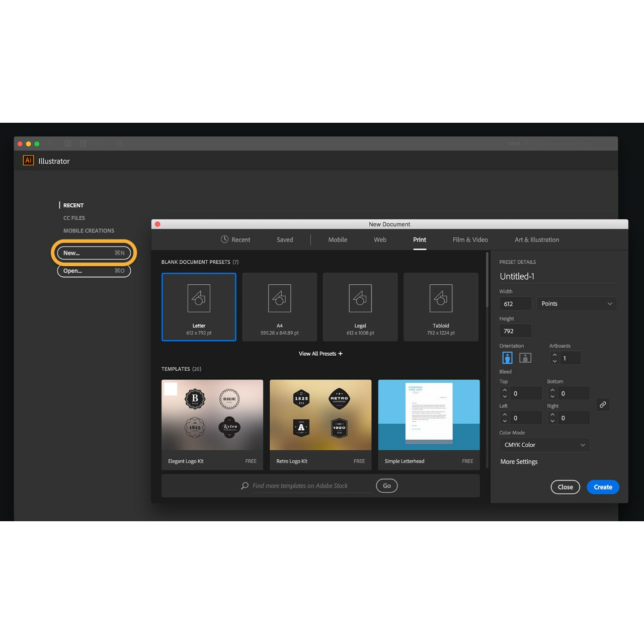Expand More Settings
Image resolution: width=644 pixels, height=644 pixels.
[519, 462]
